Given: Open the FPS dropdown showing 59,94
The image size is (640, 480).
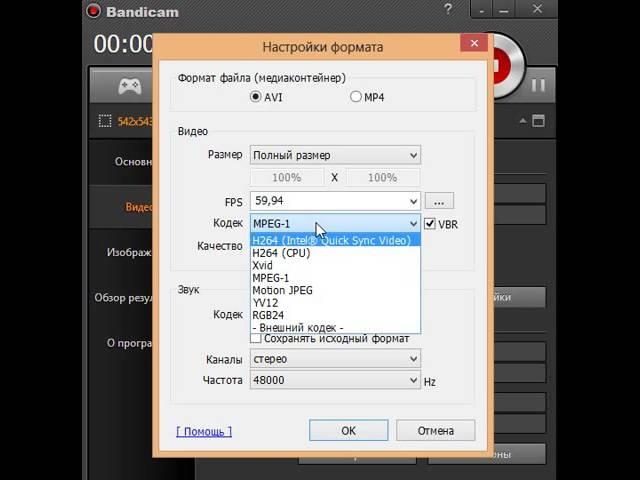Looking at the screenshot, I should [x=335, y=201].
